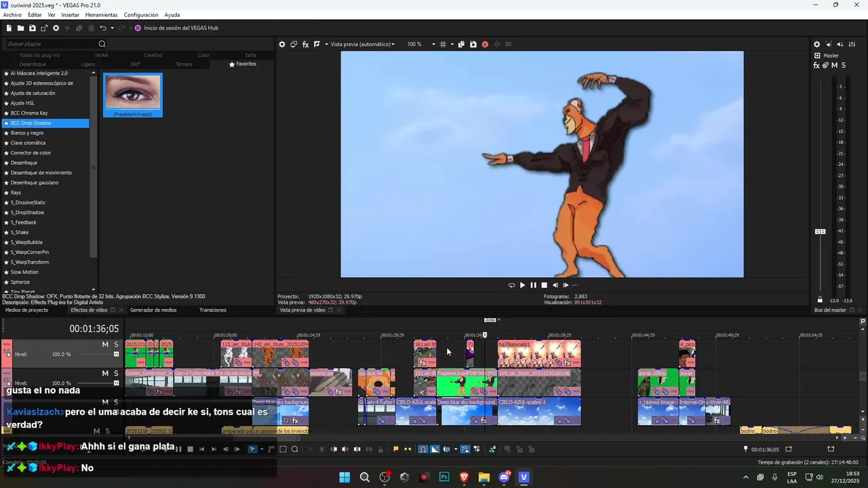This screenshot has width=868, height=488.
Task: Expand auto ripple dropdown arrow
Action: coord(456,449)
